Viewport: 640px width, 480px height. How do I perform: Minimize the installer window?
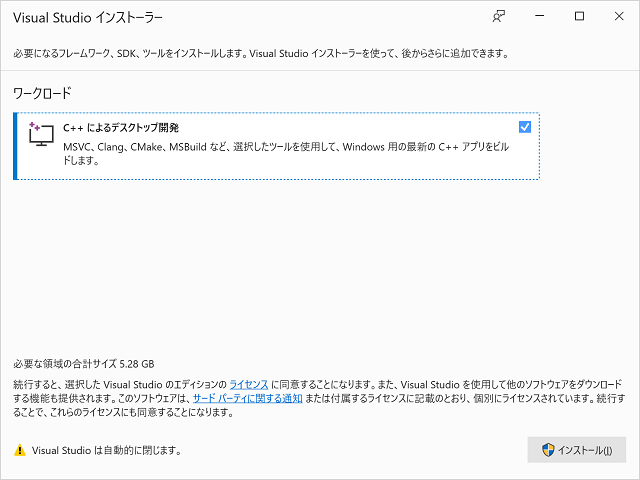(x=540, y=16)
